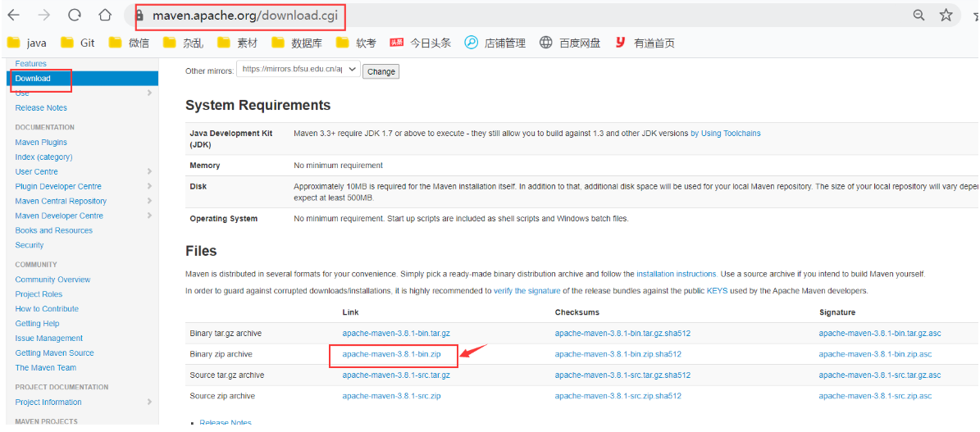Click the Operating System requirement label
The width and height of the screenshot is (980, 432).
(223, 219)
